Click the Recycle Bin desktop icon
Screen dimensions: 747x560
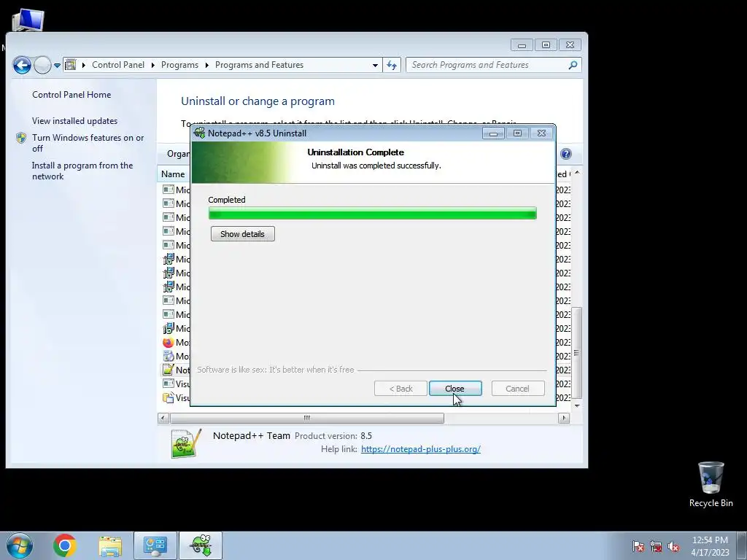click(x=711, y=484)
